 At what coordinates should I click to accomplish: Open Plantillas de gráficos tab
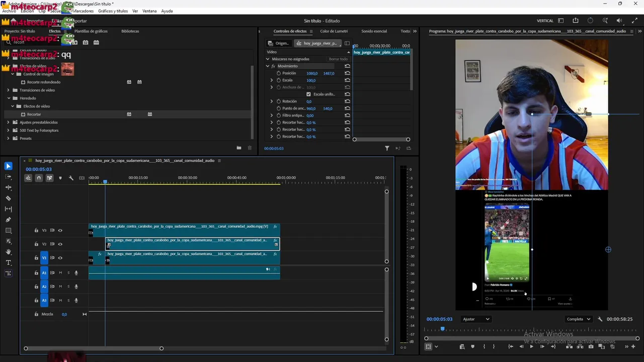click(x=91, y=31)
